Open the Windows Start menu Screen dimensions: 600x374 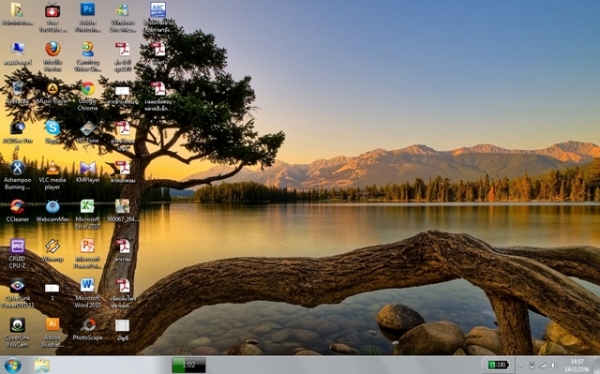(x=13, y=366)
